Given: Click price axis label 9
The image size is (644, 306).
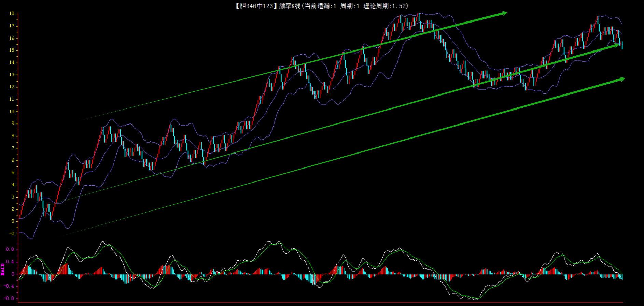Looking at the screenshot, I should pos(13,123).
